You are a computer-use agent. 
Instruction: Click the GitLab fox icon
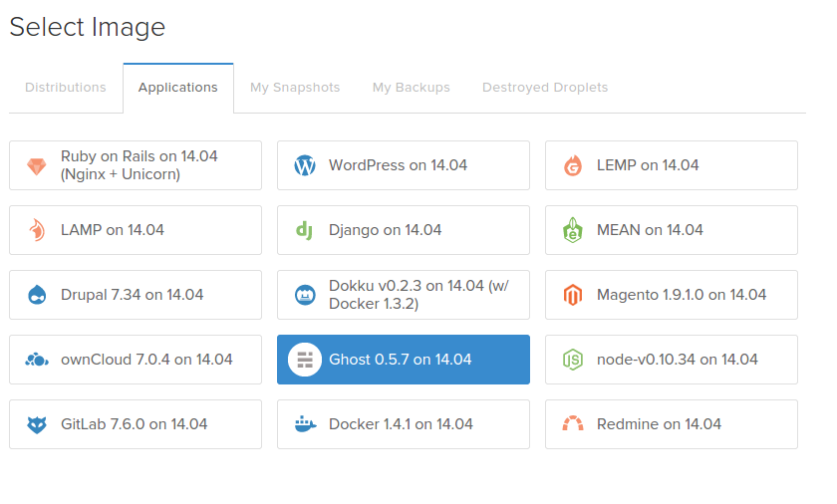point(37,425)
